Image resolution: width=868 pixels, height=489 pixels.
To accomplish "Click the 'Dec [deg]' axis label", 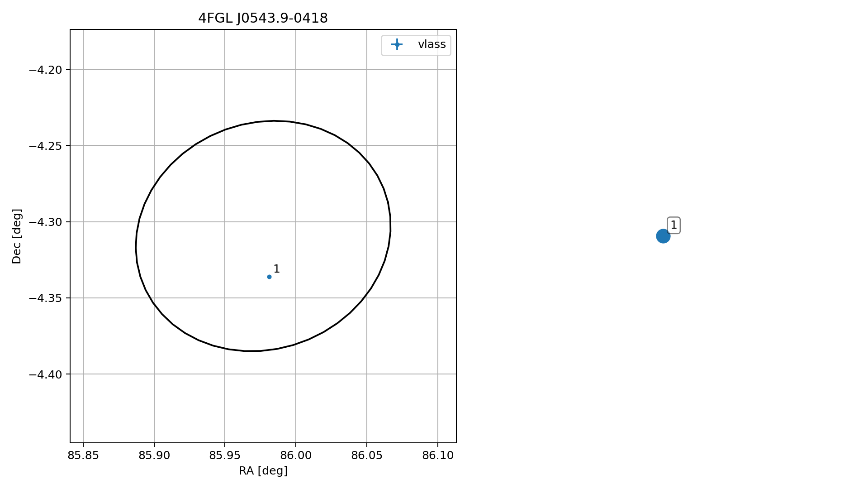I will pos(17,236).
